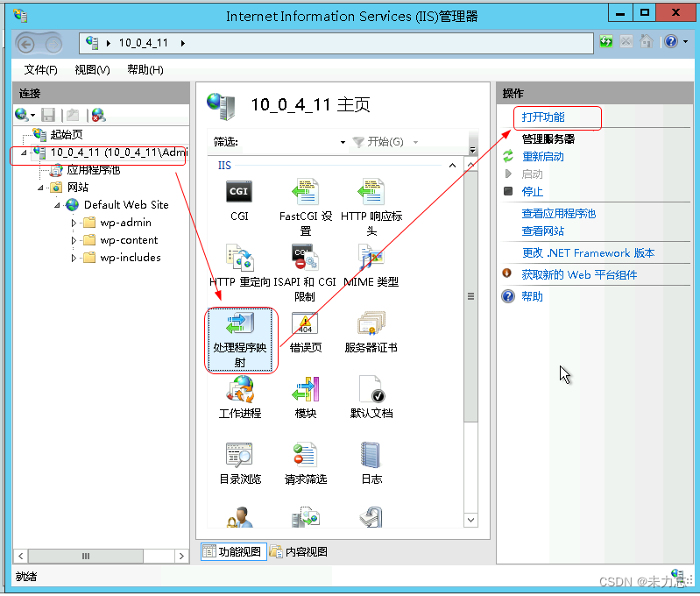Expand the wp-includes folder
Viewport: 700px width, 596px height.
pos(74,258)
